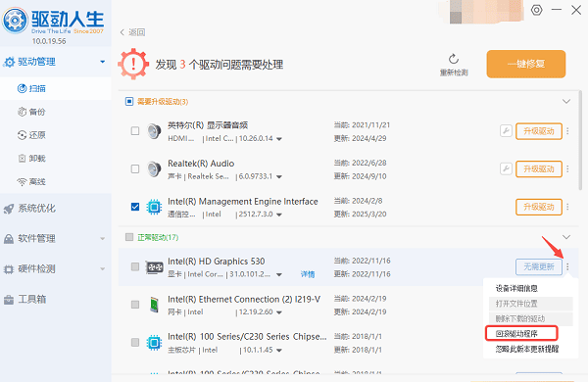Open the 驱动管理 sidebar section
The image size is (588, 382).
(x=56, y=62)
